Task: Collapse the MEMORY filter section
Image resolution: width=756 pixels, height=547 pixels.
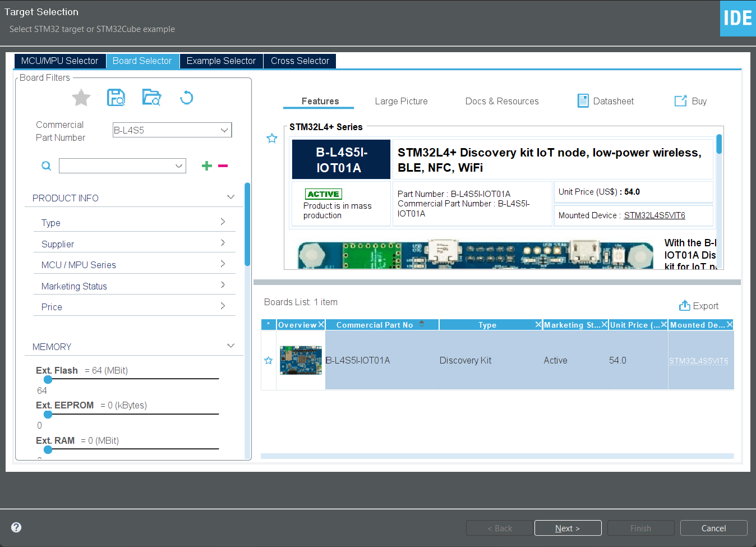Action: (x=231, y=346)
